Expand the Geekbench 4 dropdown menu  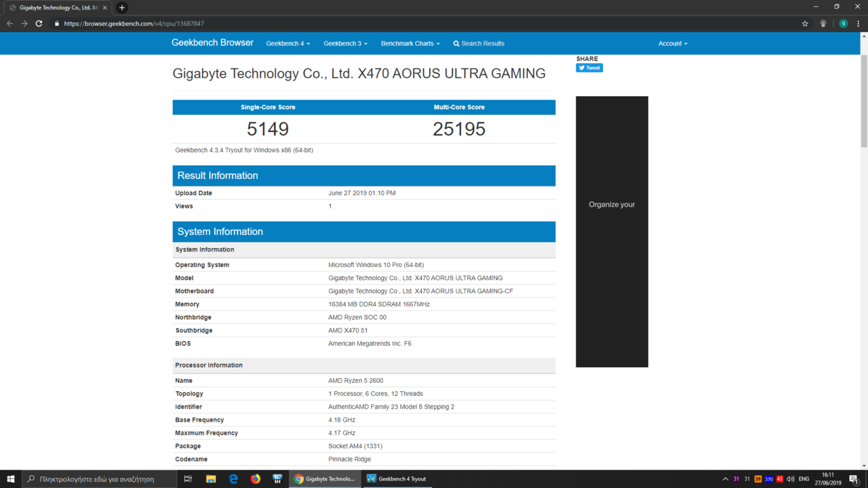pos(288,43)
